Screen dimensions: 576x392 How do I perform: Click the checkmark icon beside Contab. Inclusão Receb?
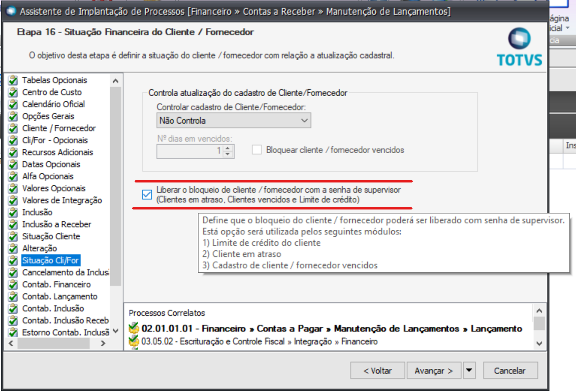coord(13,320)
